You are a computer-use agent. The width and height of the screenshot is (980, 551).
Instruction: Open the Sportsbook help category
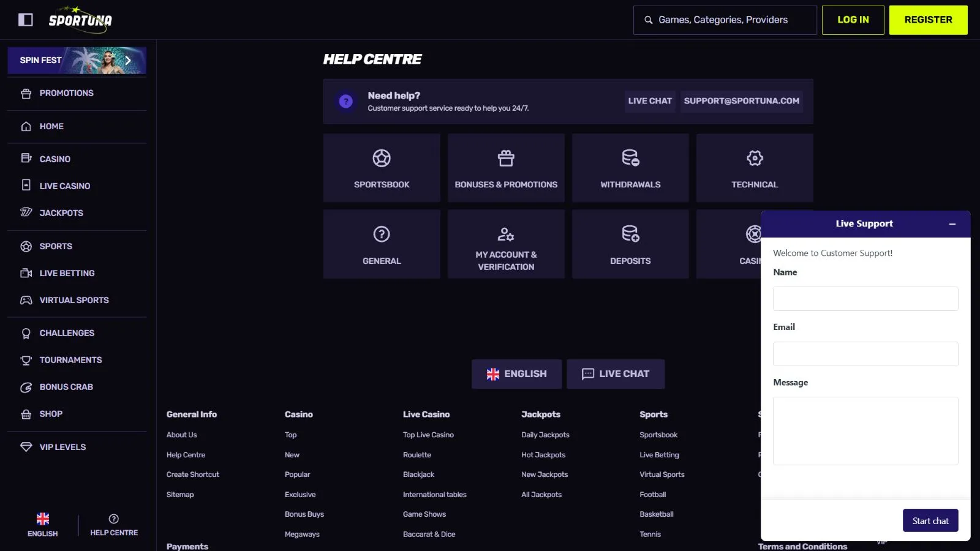382,168
